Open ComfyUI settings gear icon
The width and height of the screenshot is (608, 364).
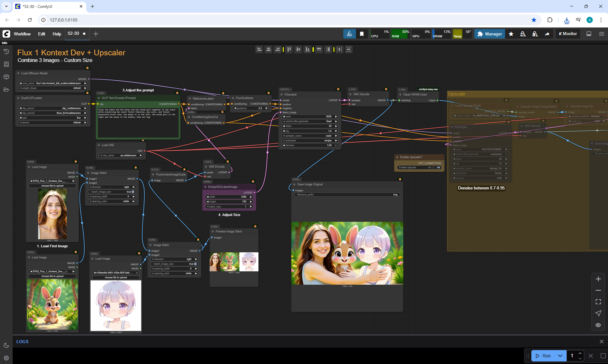pyautogui.click(x=6, y=358)
